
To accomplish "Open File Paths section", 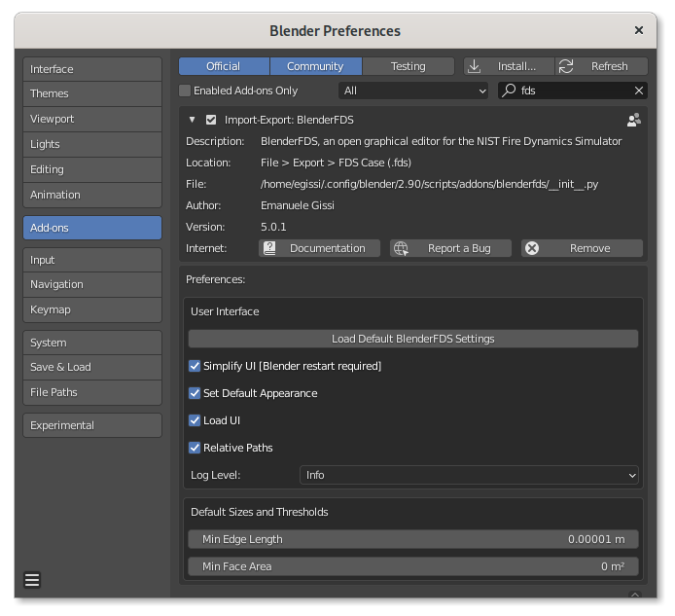I will coord(92,392).
